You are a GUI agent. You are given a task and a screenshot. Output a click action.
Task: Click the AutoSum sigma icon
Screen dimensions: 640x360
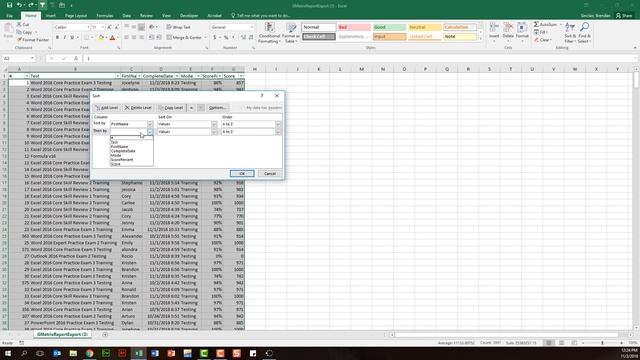pyautogui.click(x=536, y=24)
